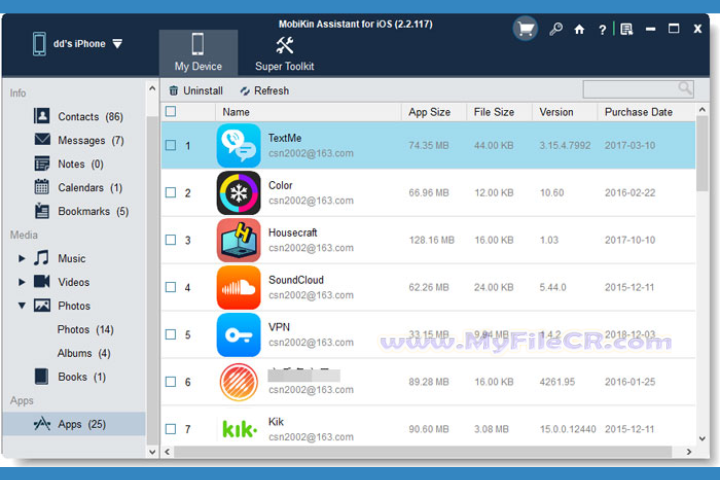The height and width of the screenshot is (480, 720).
Task: Sort by File Size column header
Action: pos(499,112)
